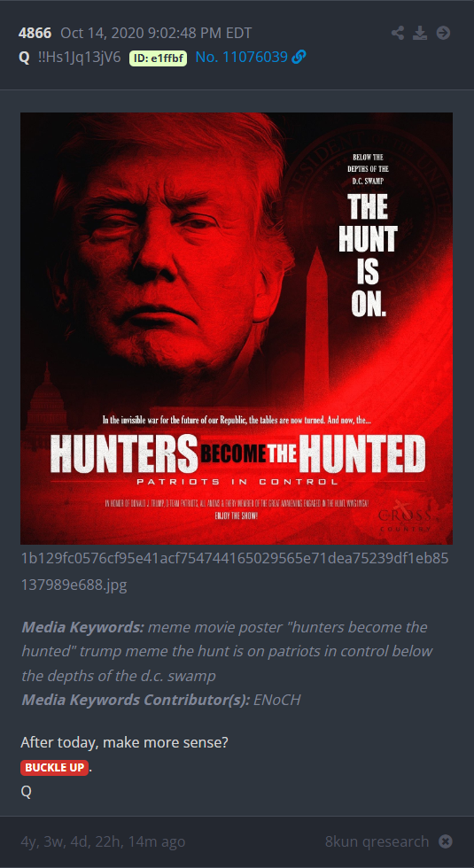Click the post number 4866
Image resolution: width=474 pixels, height=868 pixels.
(x=35, y=34)
